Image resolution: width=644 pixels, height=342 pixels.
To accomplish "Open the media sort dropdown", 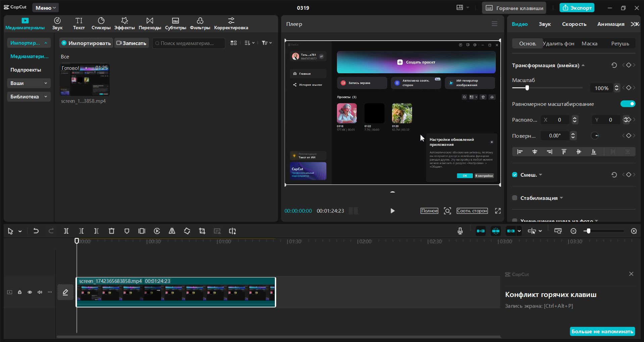I will tap(249, 43).
